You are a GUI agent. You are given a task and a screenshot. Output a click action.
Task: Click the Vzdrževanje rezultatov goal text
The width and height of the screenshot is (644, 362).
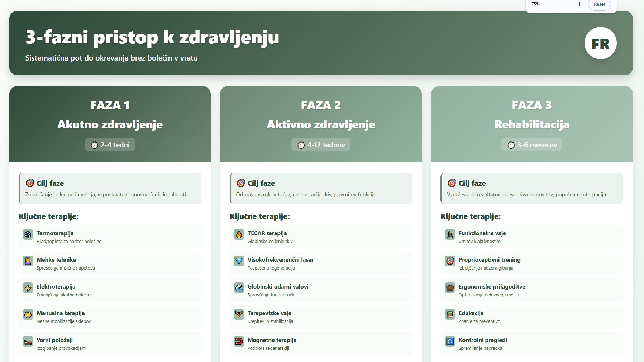[526, 195]
